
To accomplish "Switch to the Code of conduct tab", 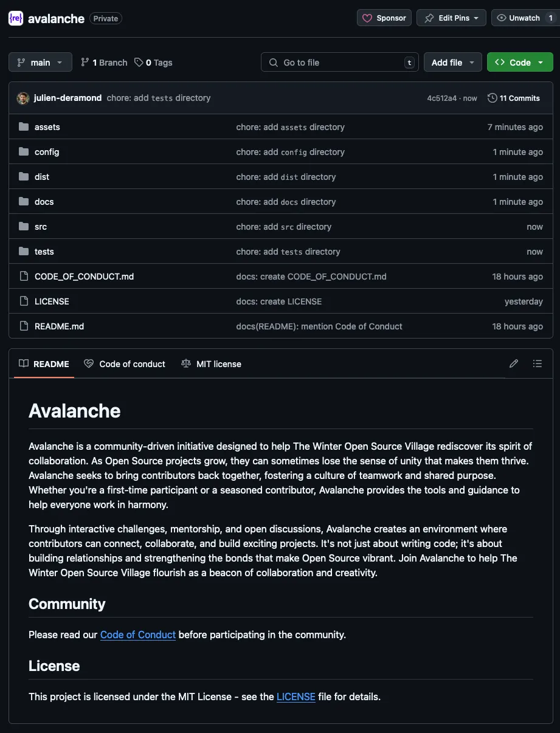I will coord(125,364).
